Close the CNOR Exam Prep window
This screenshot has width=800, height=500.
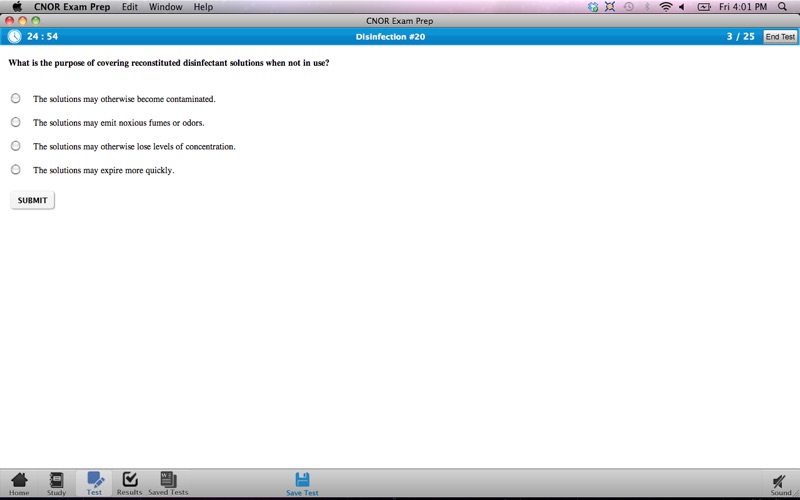9,21
